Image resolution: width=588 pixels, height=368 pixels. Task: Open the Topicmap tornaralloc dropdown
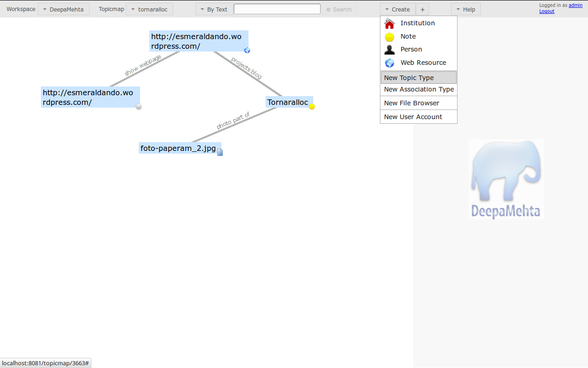point(149,9)
